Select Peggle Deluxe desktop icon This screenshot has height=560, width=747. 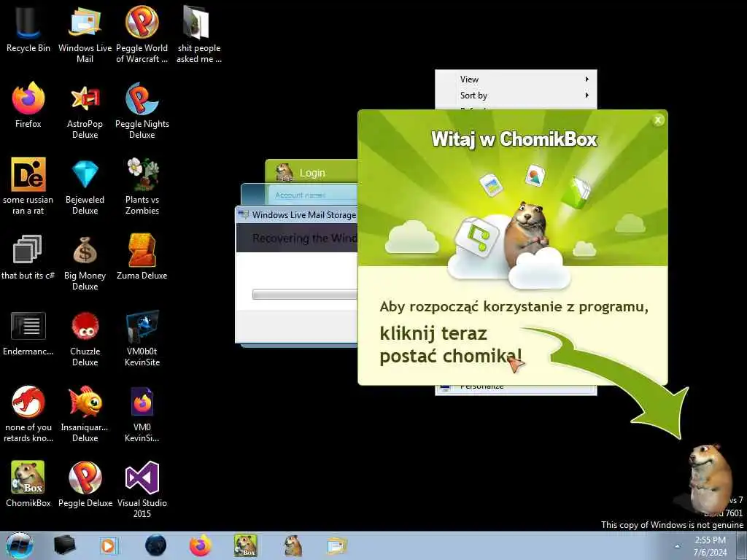(x=85, y=484)
